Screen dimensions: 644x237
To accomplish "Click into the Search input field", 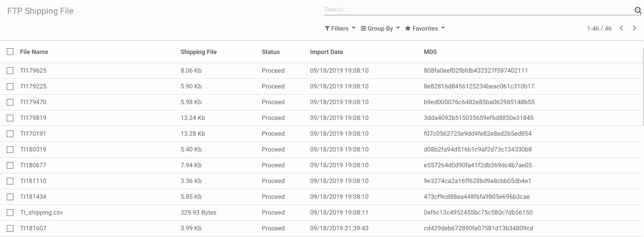I will coord(478,10).
